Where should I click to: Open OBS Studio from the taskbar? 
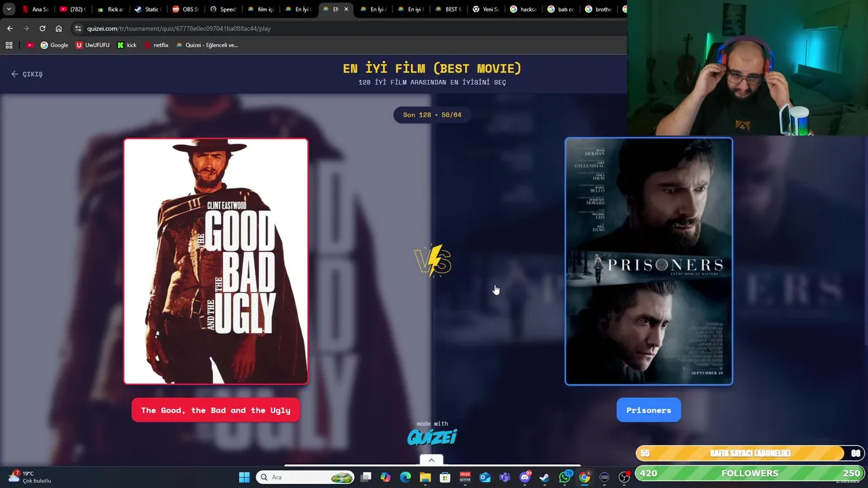[x=624, y=477]
